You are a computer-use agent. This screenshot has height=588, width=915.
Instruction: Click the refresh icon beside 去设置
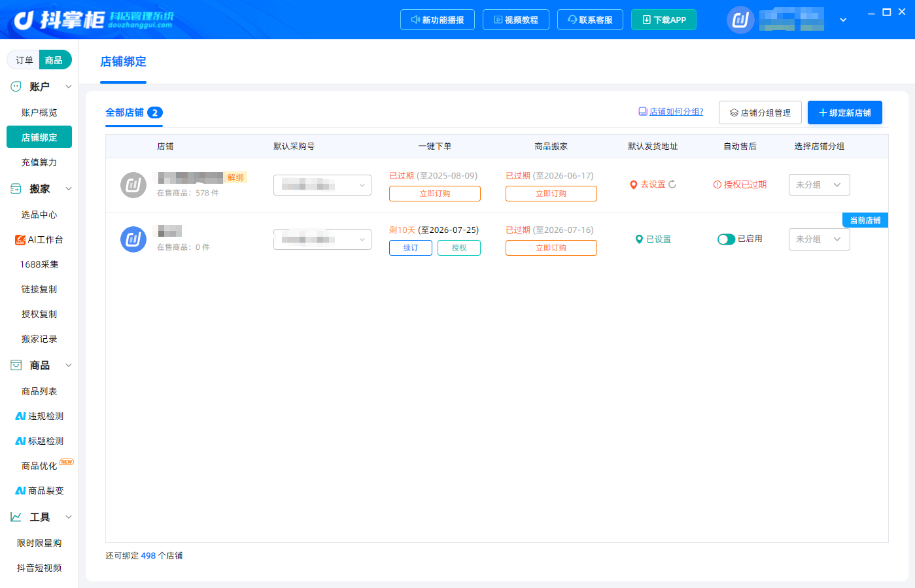[x=672, y=184]
